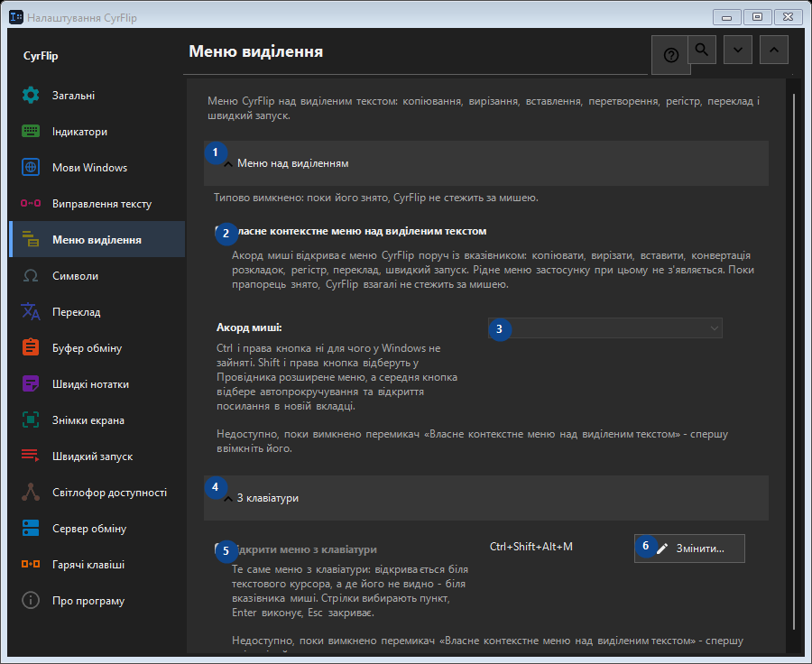This screenshot has width=812, height=664.
Task: Click the vertical scrollbar of settings page
Action: [x=794, y=361]
